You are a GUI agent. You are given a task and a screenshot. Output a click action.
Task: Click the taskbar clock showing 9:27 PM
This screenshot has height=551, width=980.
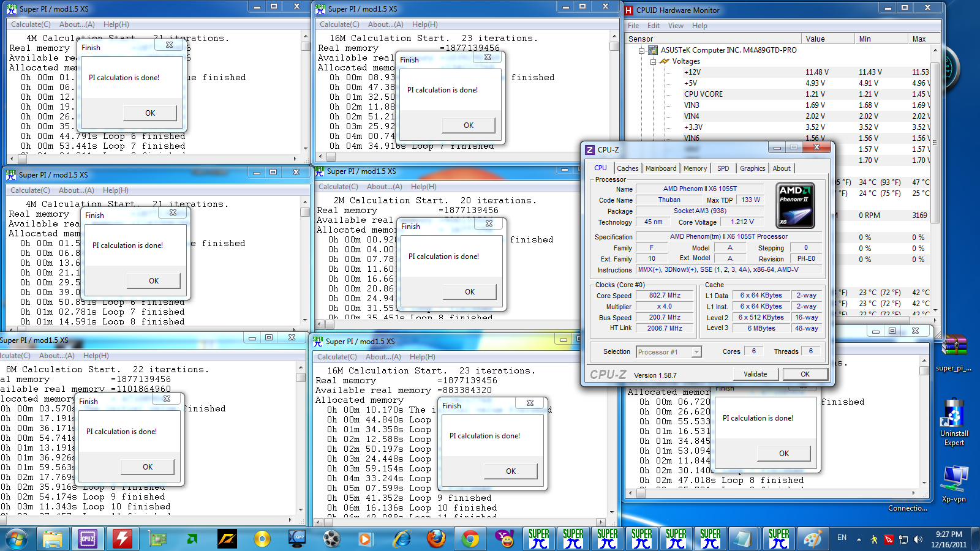949,539
